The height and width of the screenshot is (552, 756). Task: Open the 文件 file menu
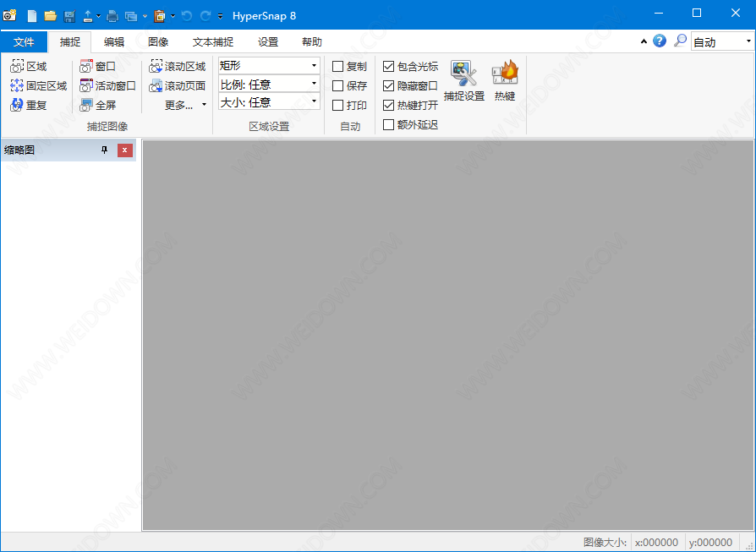24,42
